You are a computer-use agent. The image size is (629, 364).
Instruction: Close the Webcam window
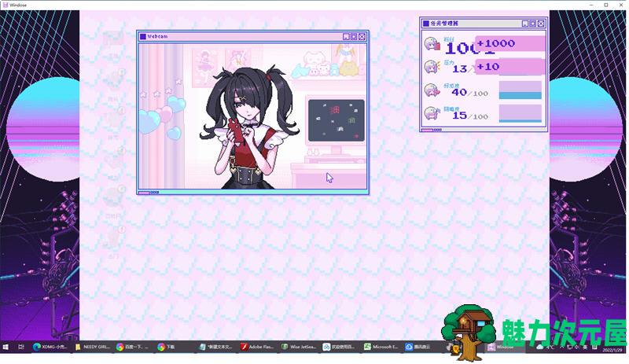point(362,36)
